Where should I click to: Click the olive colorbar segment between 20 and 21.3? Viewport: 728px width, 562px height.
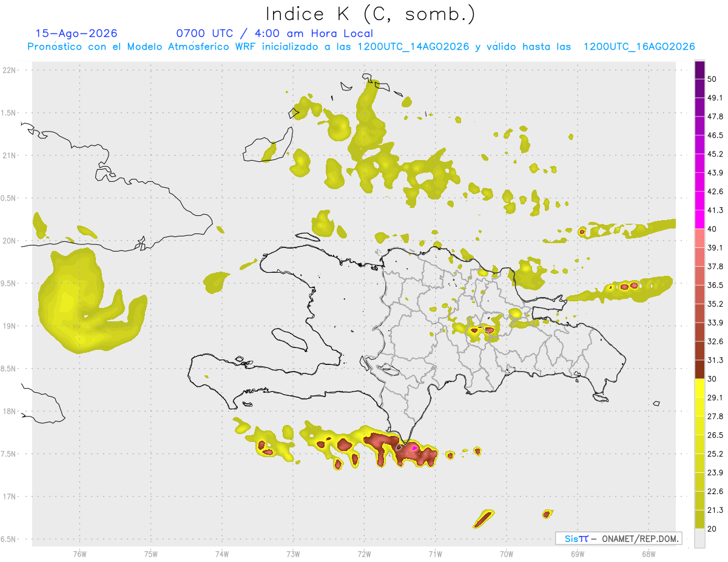(699, 519)
